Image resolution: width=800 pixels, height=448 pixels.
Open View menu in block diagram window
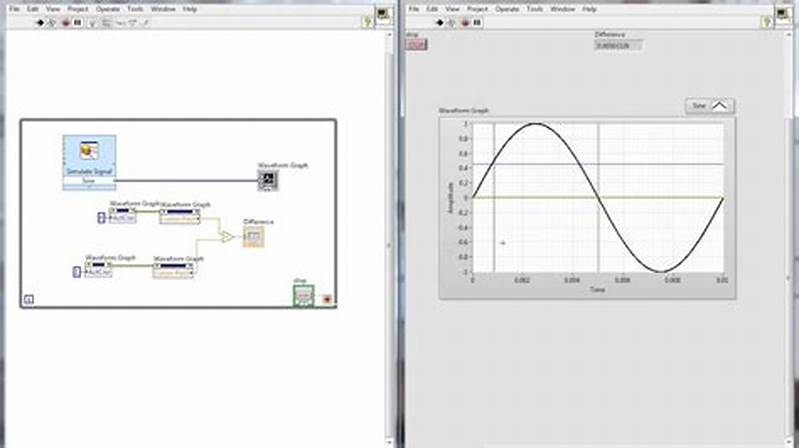click(53, 9)
